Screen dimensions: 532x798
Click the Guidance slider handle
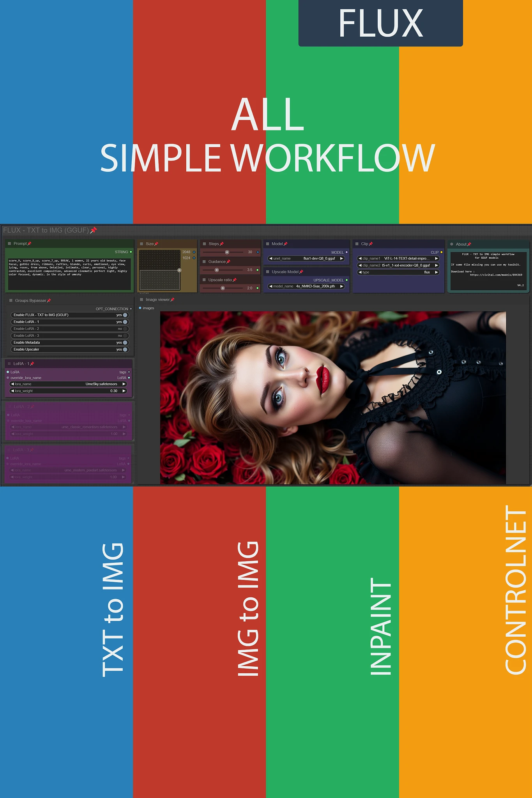tap(217, 270)
